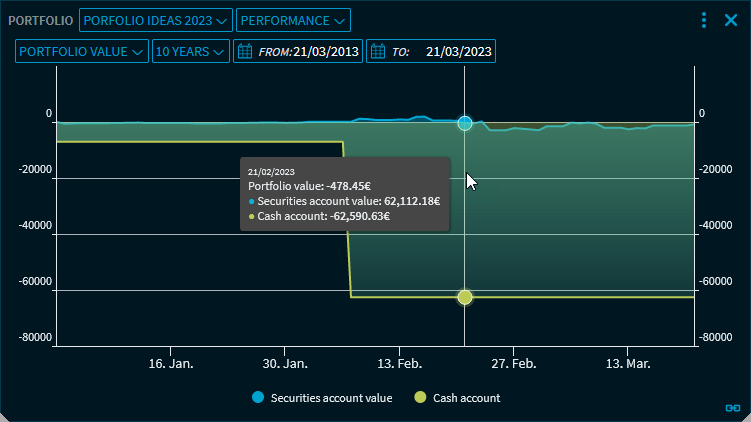Open the Porfolio Ideas 2023 dropdown
Screen dimensions: 751x422
(155, 20)
